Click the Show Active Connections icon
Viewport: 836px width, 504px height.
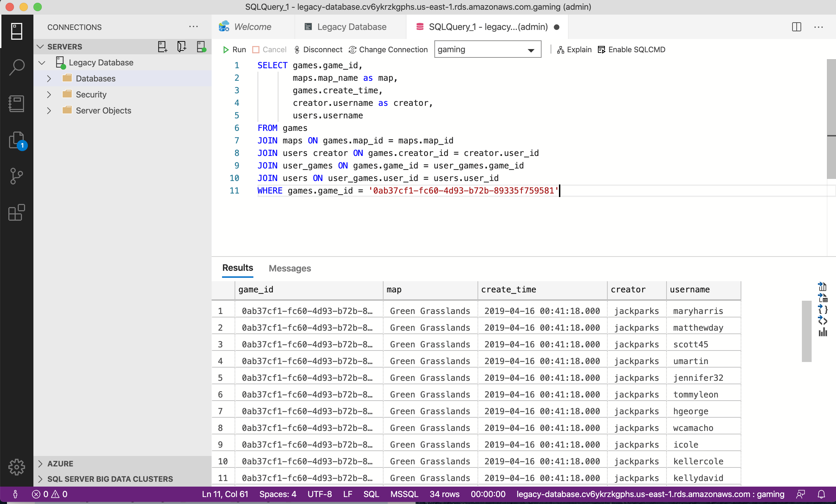click(x=201, y=47)
